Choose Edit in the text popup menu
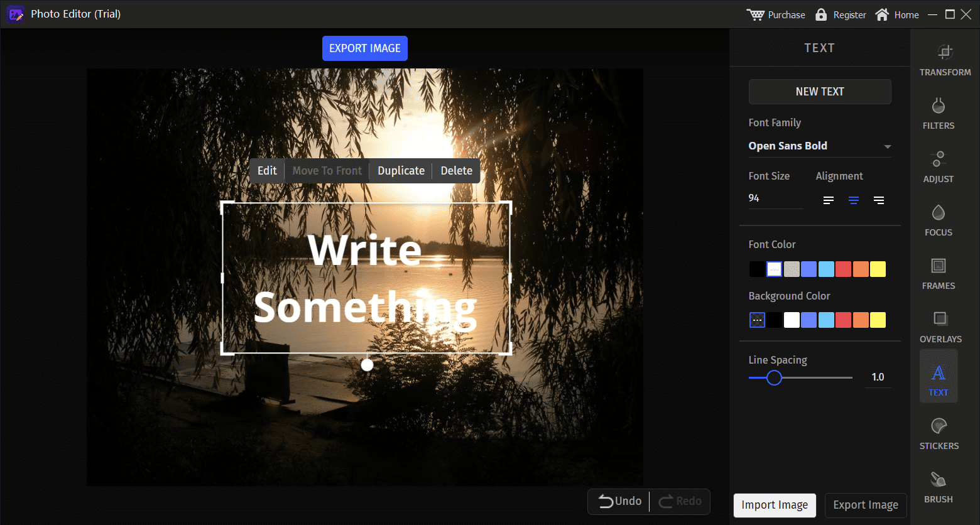The image size is (980, 525). click(x=267, y=171)
